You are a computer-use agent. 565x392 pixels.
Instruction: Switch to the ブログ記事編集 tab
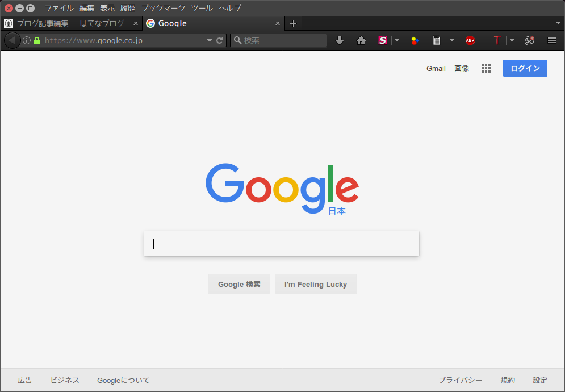click(x=72, y=23)
